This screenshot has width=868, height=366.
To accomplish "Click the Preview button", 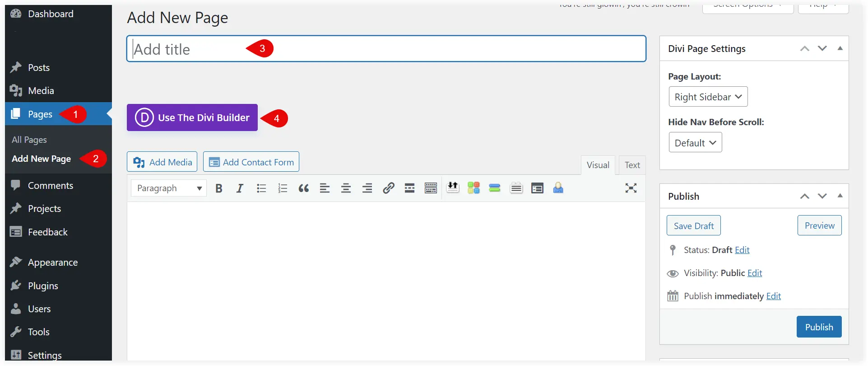I will 820,225.
